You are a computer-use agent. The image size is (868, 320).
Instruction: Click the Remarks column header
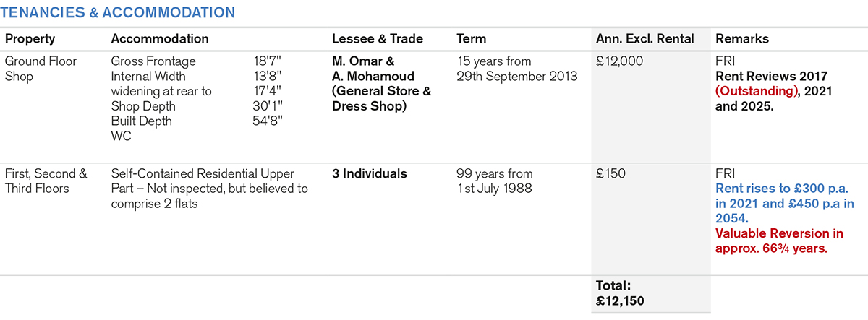pos(741,39)
